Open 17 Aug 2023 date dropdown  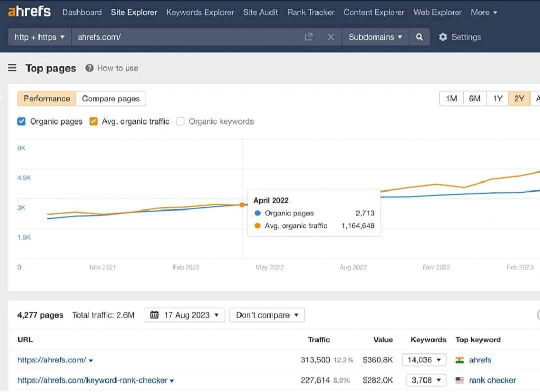185,315
